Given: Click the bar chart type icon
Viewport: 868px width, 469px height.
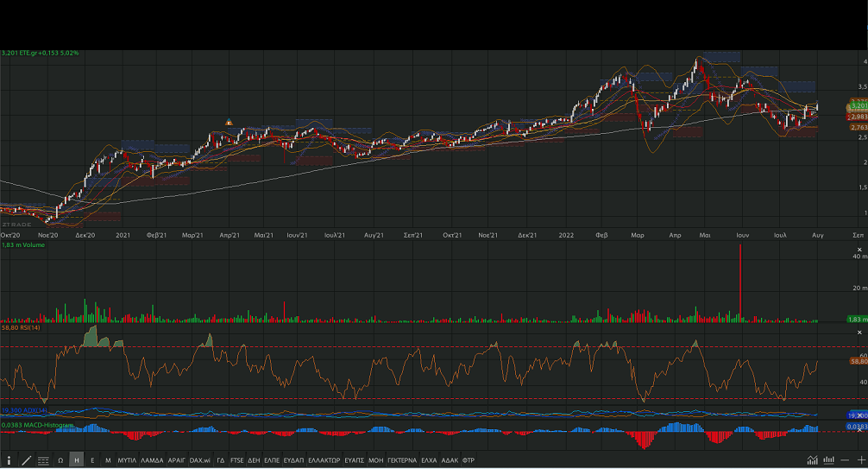Looking at the screenshot, I should [x=829, y=460].
